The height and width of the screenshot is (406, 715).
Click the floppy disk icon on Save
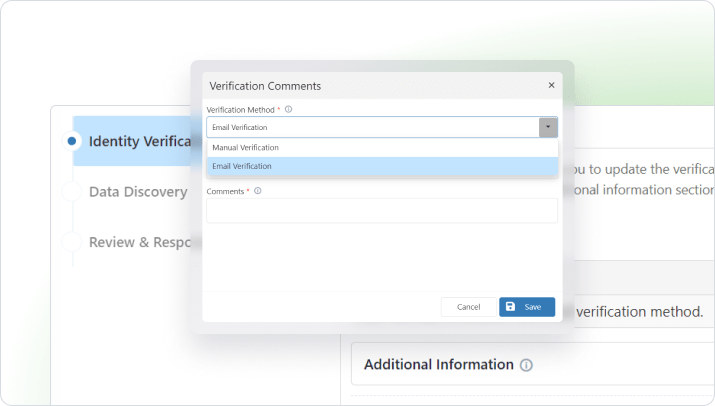pos(510,307)
